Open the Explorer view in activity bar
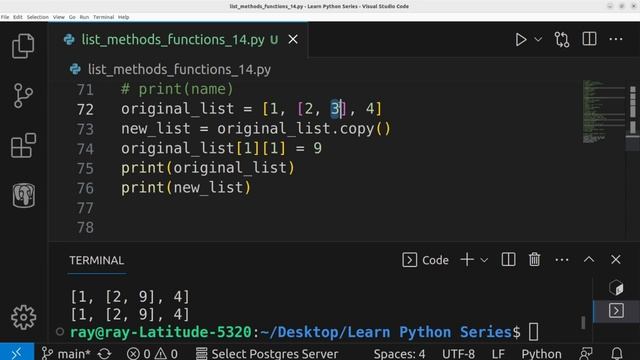 click(23, 46)
